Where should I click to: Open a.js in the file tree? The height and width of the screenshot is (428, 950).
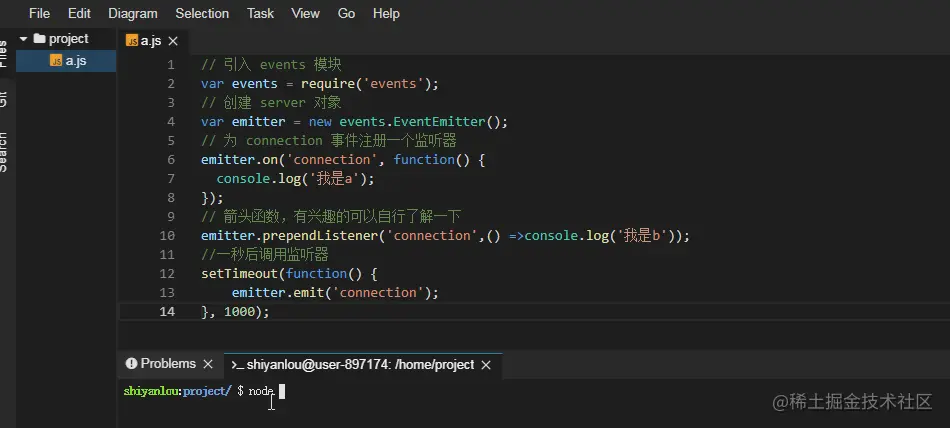pyautogui.click(x=66, y=61)
